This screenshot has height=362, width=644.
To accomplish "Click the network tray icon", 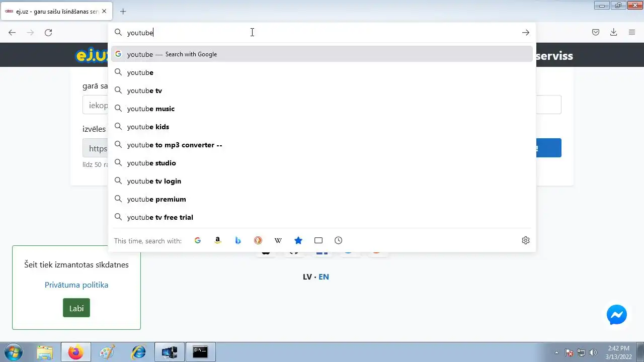I will tap(581, 352).
